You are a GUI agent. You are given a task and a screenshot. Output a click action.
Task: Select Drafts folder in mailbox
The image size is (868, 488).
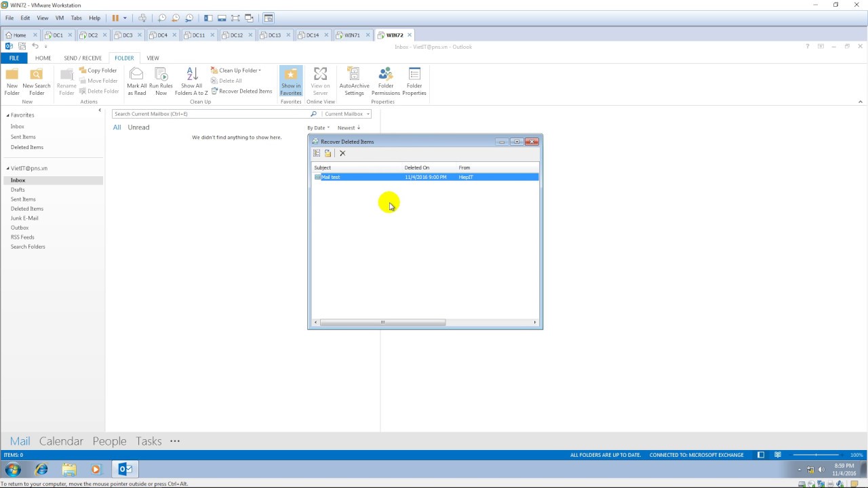pos(18,190)
